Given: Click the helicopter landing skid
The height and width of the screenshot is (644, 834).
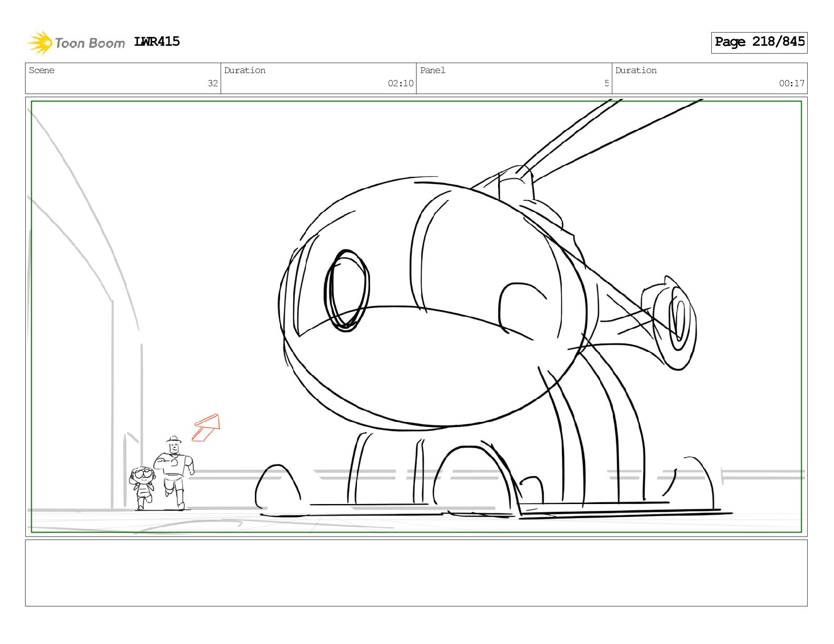Looking at the screenshot, I should (625, 512).
